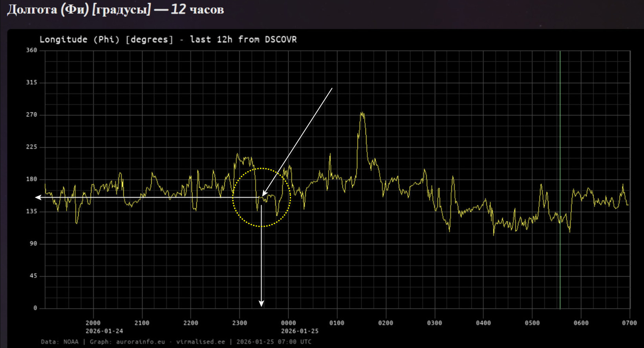Click the upper end of the diagonal white arrow
Image resolution: width=644 pixels, height=348 pixels.
click(x=332, y=88)
